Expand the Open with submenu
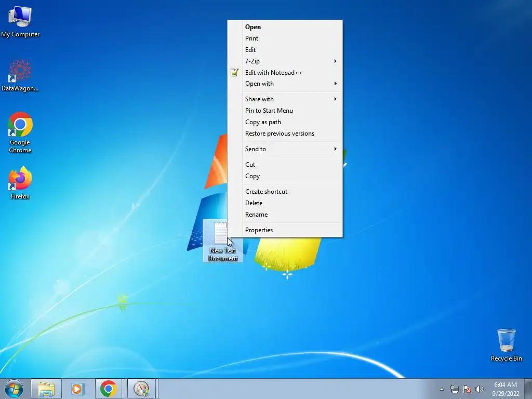The image size is (532, 399). click(285, 84)
